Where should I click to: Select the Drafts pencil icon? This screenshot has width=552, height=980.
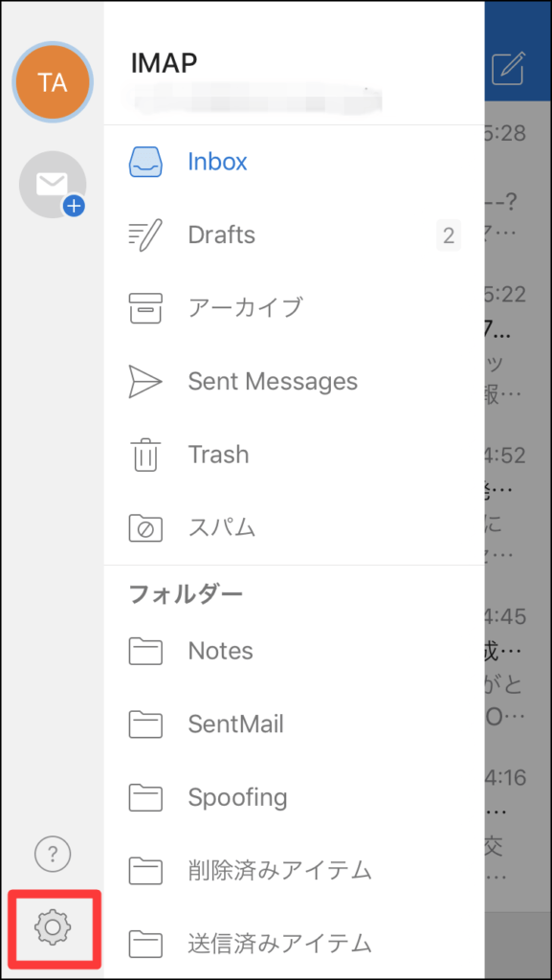145,234
